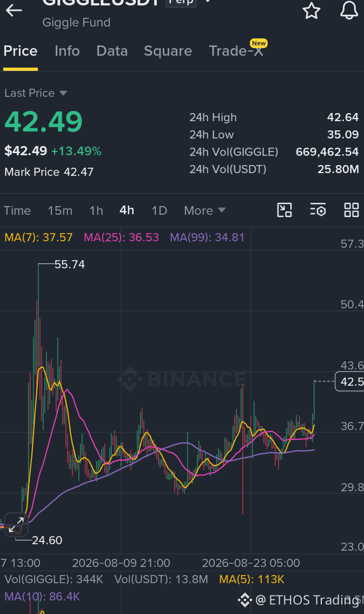The image size is (364, 614).
Task: Tap the 24h Vol(GIGGLE) value 669,462.54
Action: tap(327, 152)
